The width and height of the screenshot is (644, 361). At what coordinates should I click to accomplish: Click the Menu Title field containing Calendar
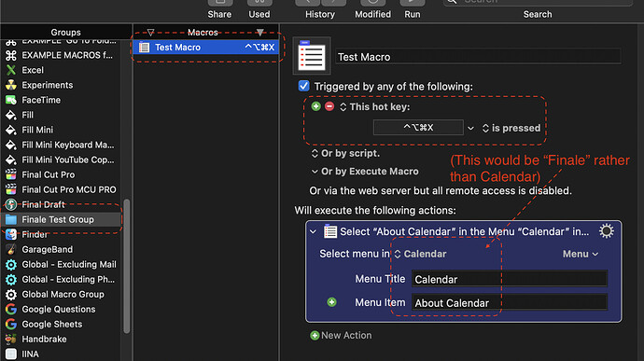(x=510, y=279)
